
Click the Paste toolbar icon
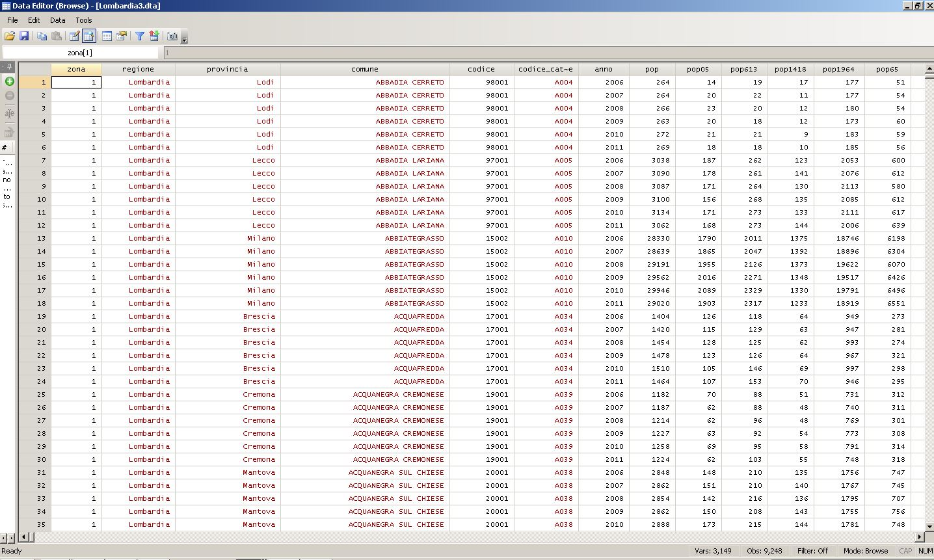click(57, 36)
